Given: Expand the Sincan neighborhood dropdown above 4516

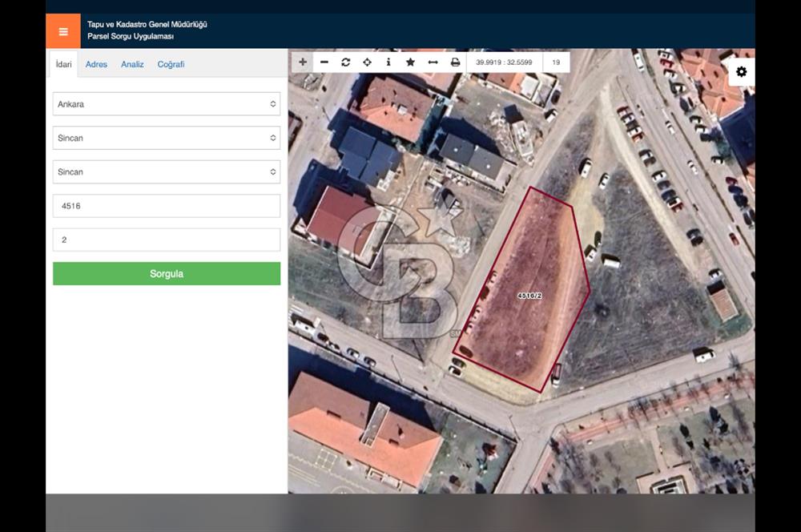Looking at the screenshot, I should click(167, 171).
